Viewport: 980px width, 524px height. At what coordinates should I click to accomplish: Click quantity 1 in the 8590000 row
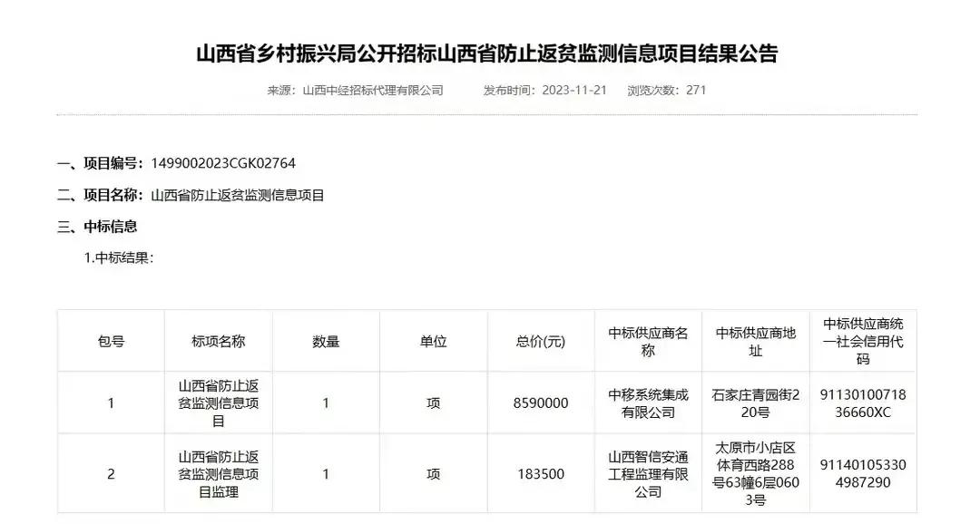(x=326, y=403)
